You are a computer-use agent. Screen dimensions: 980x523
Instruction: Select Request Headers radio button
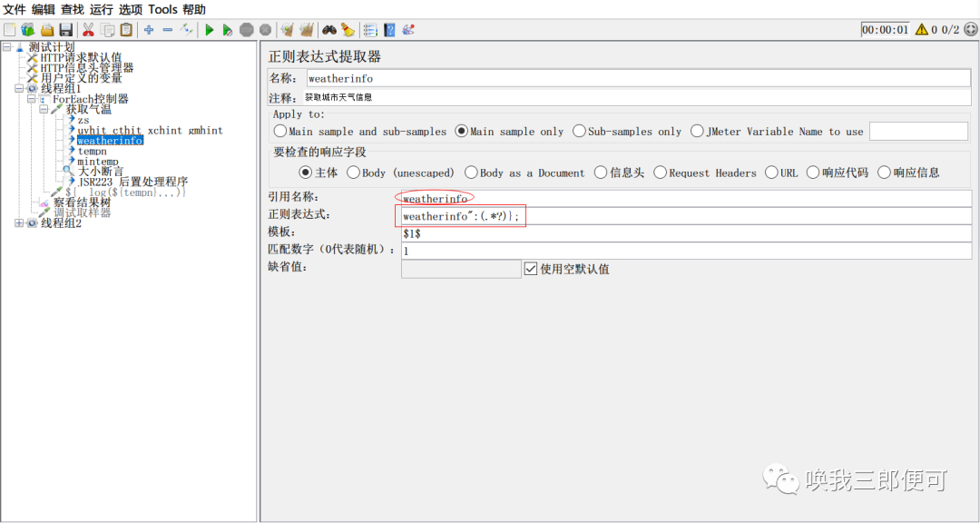[660, 173]
